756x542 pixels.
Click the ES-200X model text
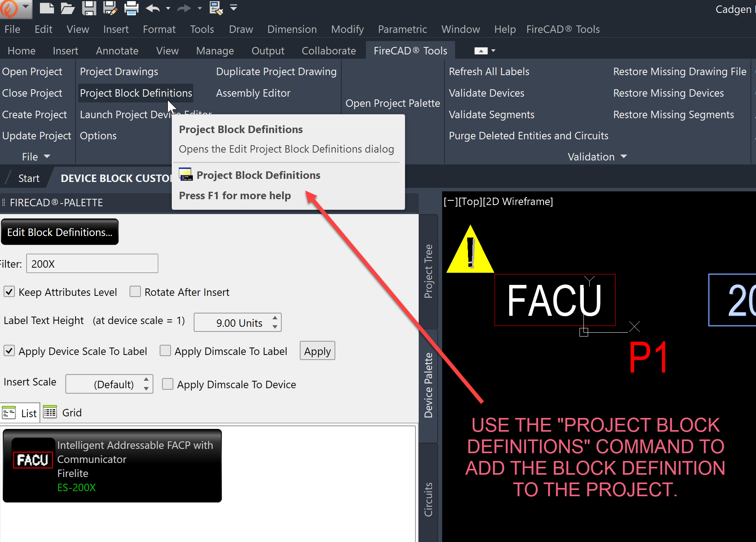(x=76, y=488)
